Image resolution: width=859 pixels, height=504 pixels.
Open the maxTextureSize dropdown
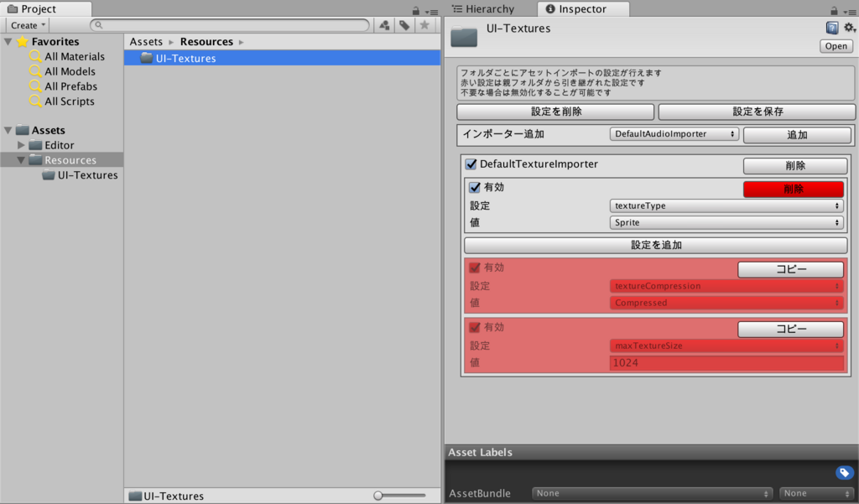(x=726, y=346)
